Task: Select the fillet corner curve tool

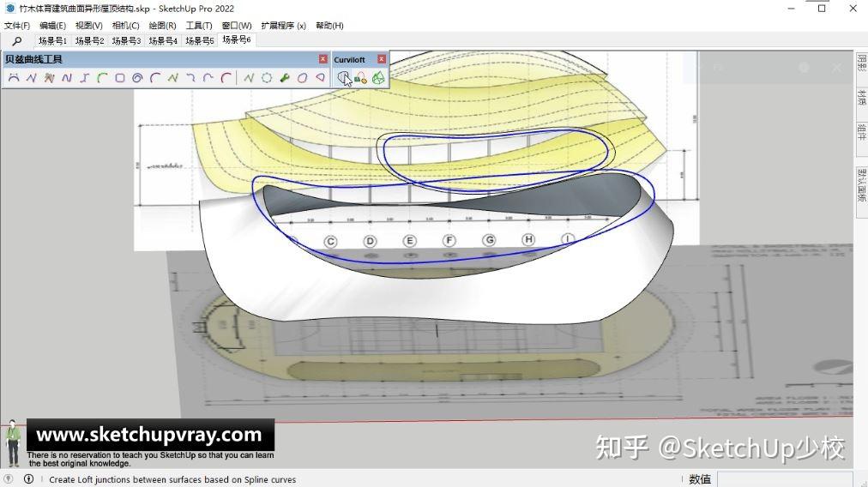Action: point(191,78)
